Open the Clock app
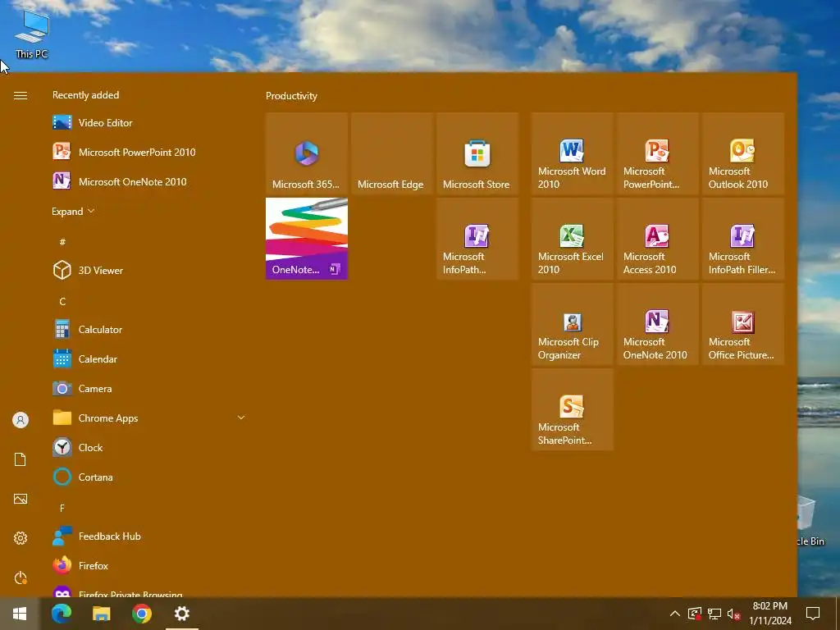The width and height of the screenshot is (840, 630). coord(148,447)
